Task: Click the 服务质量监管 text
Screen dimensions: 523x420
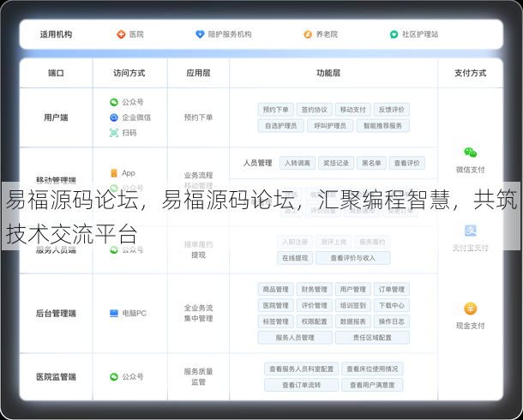Action: 198,376
